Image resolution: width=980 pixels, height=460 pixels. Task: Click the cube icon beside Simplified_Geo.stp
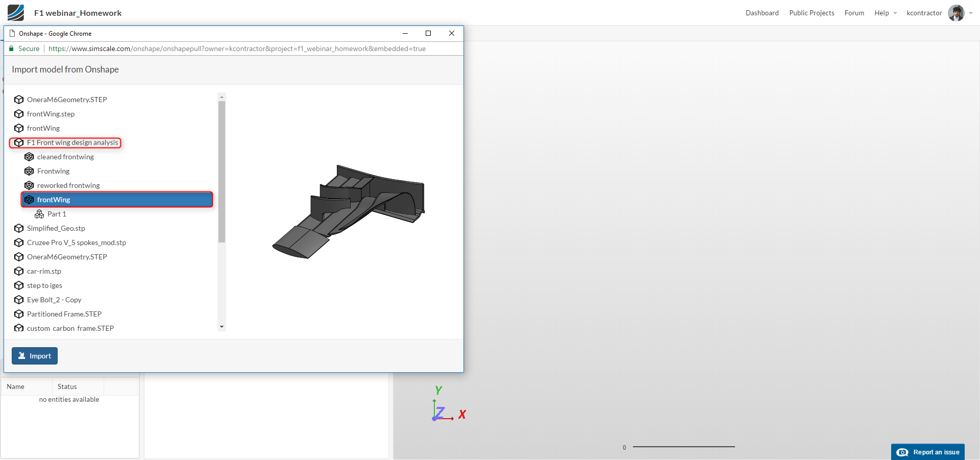click(x=19, y=228)
